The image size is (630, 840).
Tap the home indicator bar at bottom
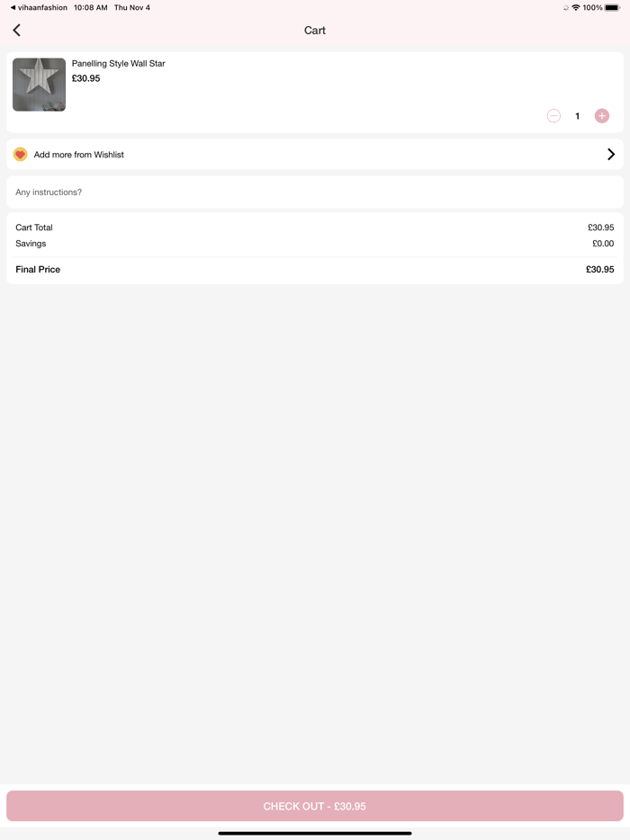(x=315, y=833)
